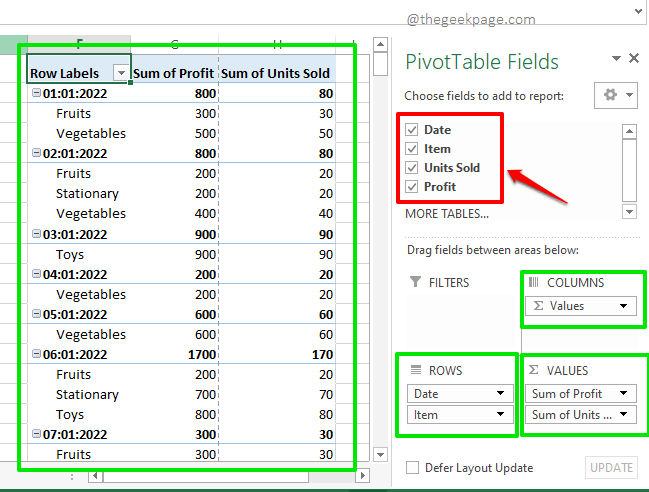Image resolution: width=649 pixels, height=492 pixels.
Task: Select the Sum of Units Sold column header
Action: (275, 73)
